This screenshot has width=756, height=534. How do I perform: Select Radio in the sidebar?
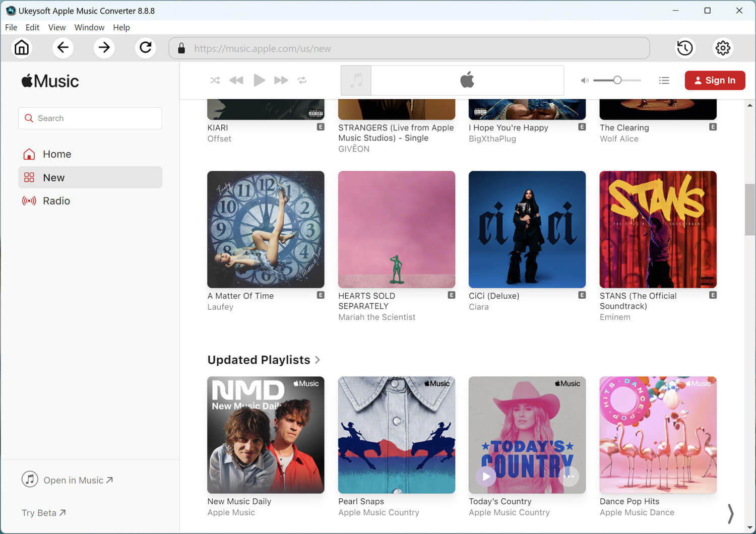tap(56, 201)
